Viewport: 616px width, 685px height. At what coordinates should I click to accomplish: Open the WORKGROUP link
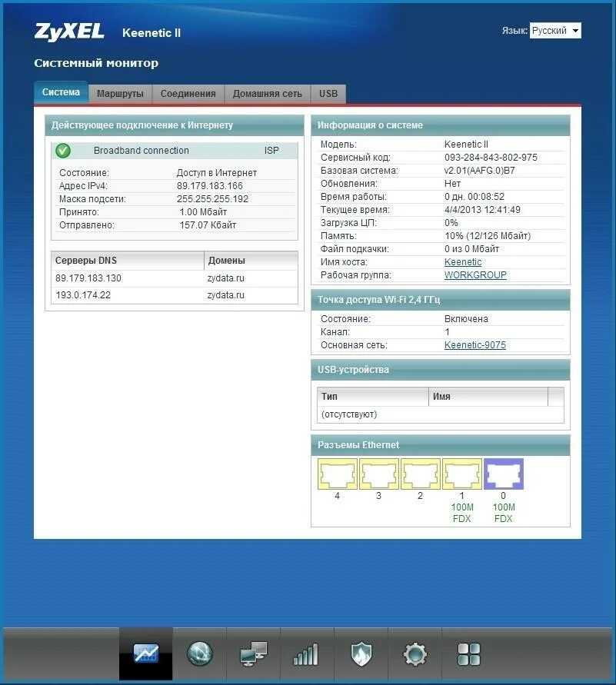[475, 275]
